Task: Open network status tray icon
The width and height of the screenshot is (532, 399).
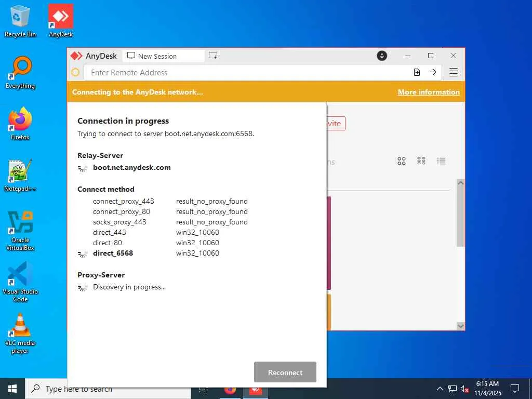Action: pos(453,389)
